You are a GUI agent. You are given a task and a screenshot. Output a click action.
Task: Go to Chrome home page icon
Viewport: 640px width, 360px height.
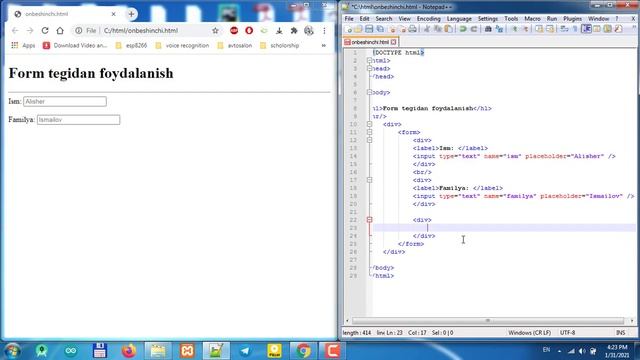tap(60, 31)
